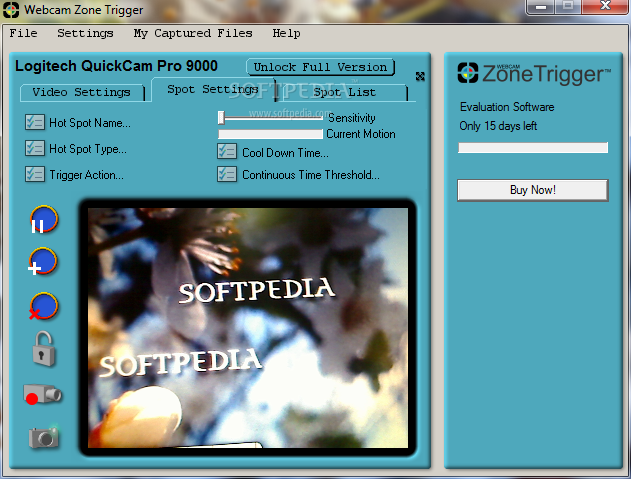Open the File menu
This screenshot has width=631, height=479.
(x=23, y=33)
